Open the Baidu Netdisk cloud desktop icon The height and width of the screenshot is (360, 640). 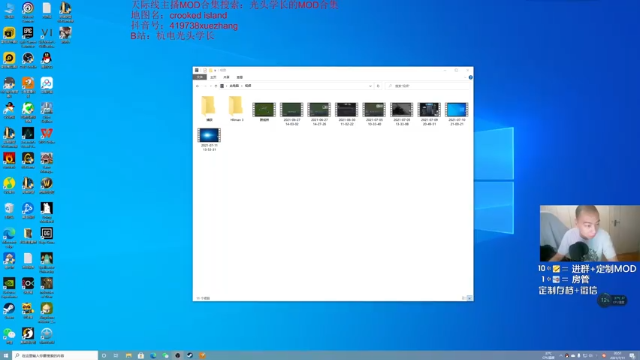point(47,85)
